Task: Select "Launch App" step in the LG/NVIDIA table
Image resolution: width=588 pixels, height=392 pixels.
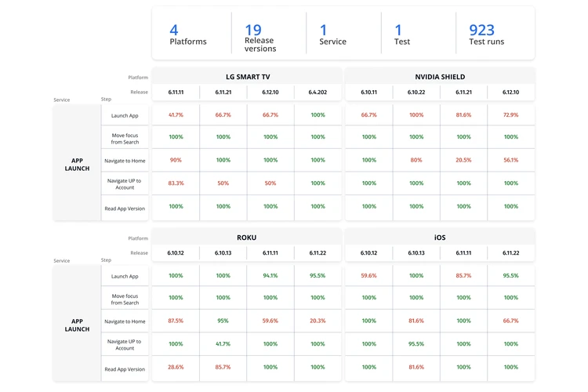Action: [x=125, y=115]
